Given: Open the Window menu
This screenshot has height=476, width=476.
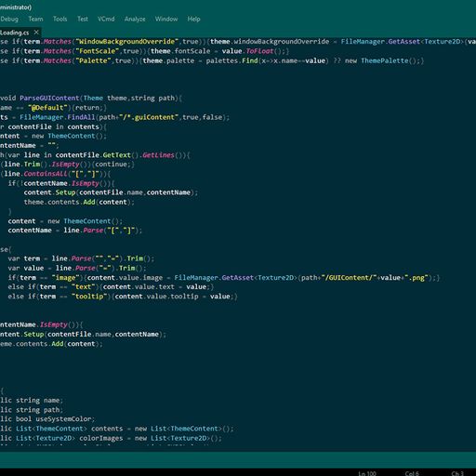Looking at the screenshot, I should pos(166,20).
